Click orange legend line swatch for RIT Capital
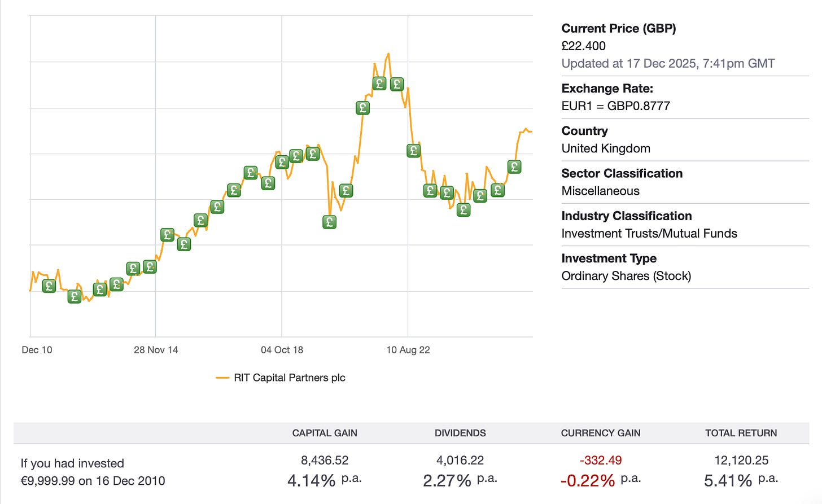This screenshot has width=822, height=504. click(222, 378)
